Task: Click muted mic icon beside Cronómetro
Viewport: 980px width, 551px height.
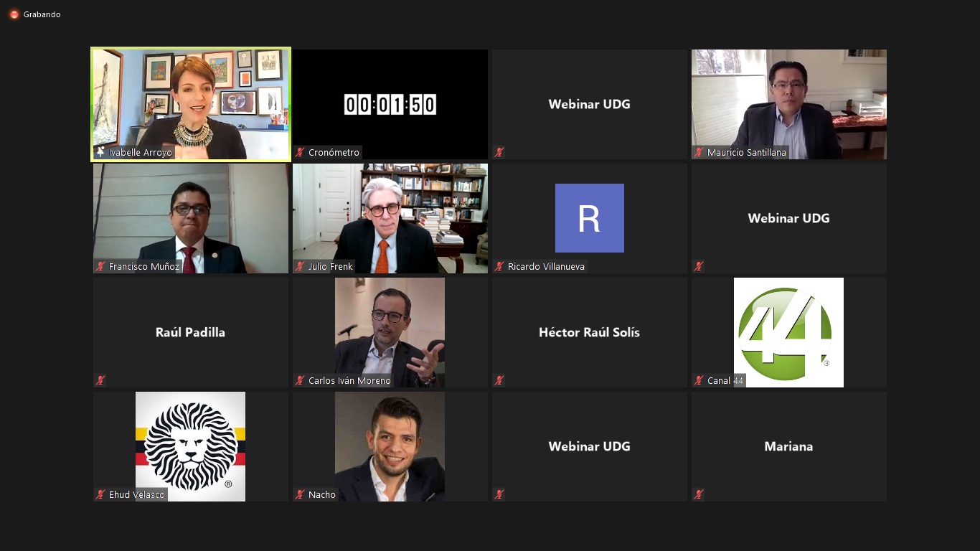Action: coord(300,152)
